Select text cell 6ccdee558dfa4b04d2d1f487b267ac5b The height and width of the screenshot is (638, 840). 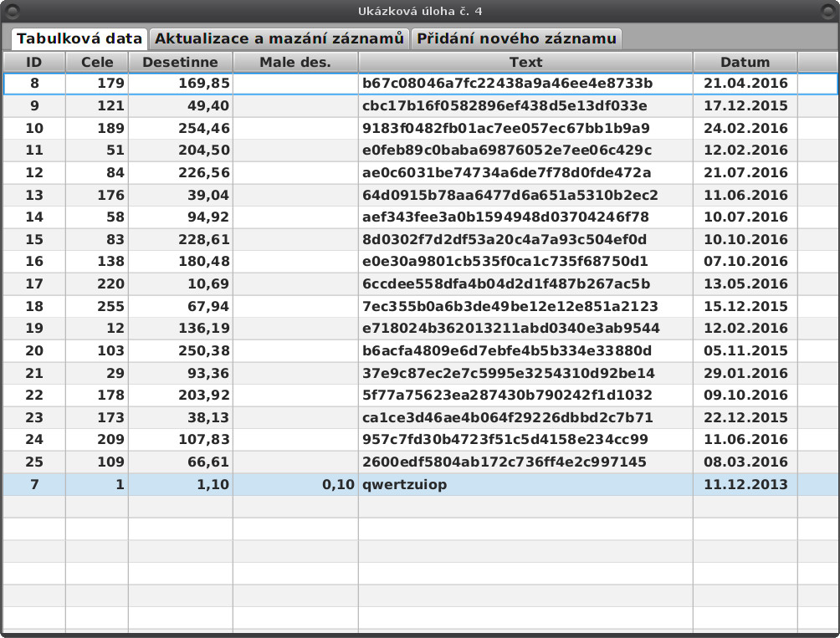(x=525, y=284)
